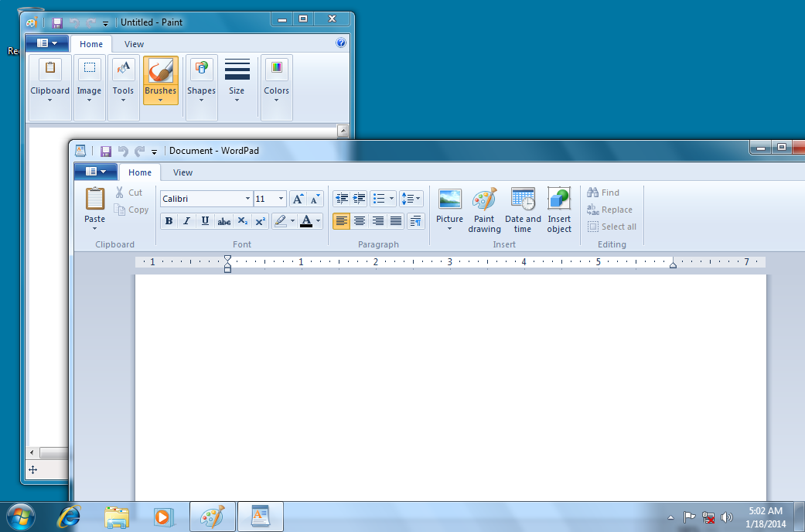Open the line spacing dropdown in WordPad
The image size is (805, 532).
click(x=411, y=198)
